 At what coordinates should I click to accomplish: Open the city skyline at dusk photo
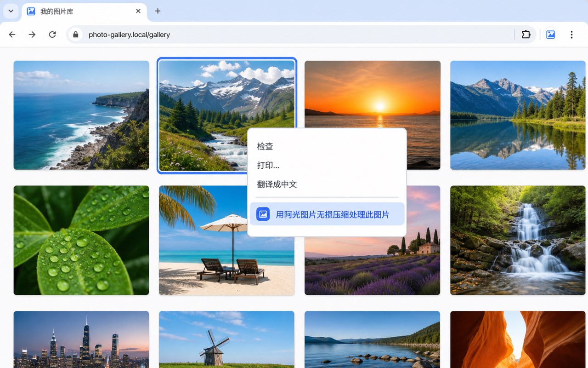click(x=81, y=339)
